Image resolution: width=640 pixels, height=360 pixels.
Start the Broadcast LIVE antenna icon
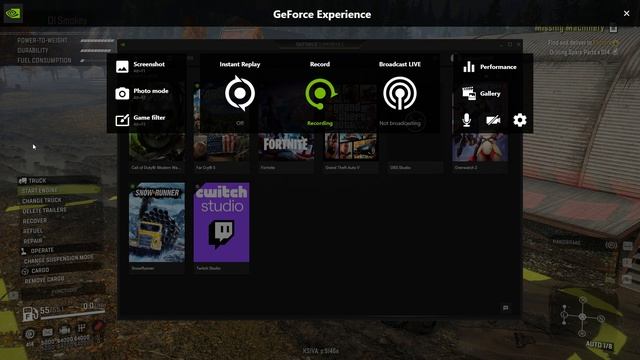tap(400, 93)
